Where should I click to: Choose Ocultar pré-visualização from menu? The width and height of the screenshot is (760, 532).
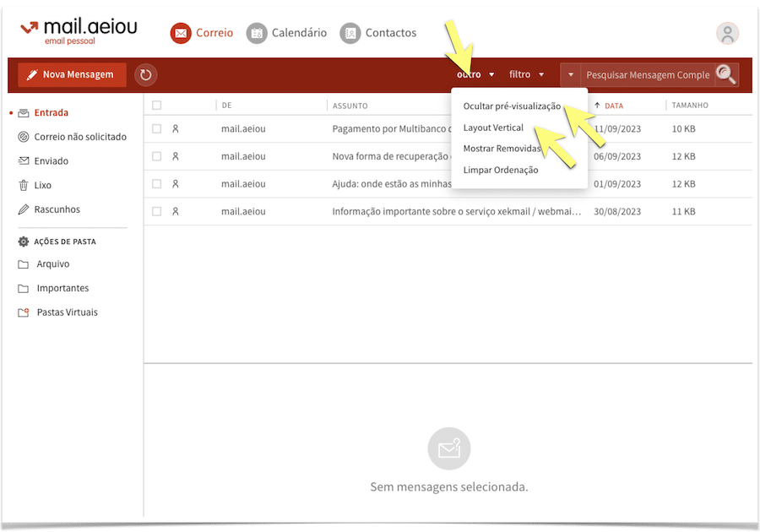[x=512, y=106]
